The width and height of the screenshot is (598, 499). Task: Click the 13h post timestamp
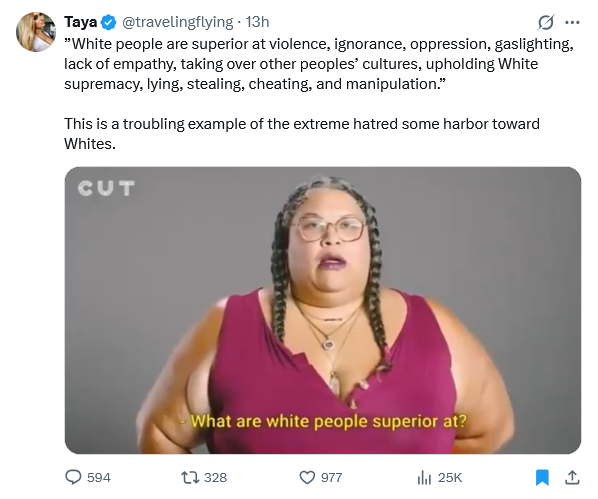coord(257,22)
